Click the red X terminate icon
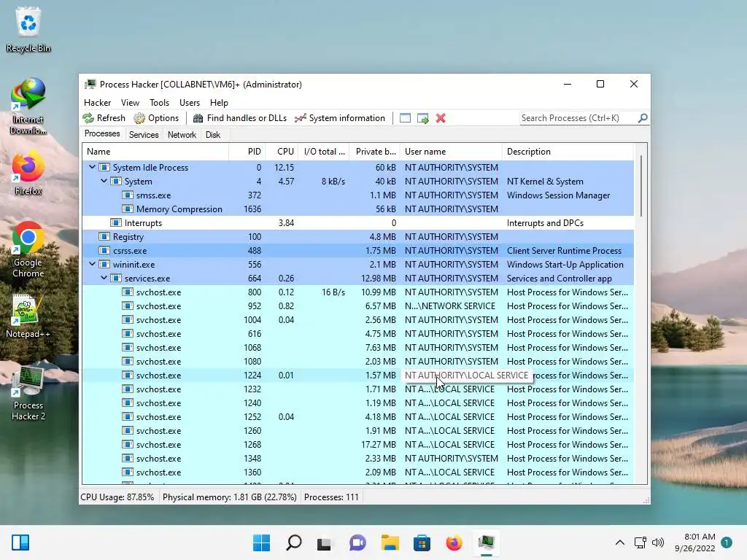 pos(441,118)
